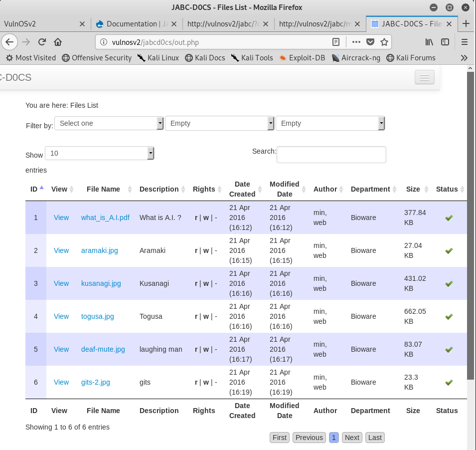This screenshot has width=476, height=450.
Task: Open page actions three-dot menu
Action: point(356,42)
